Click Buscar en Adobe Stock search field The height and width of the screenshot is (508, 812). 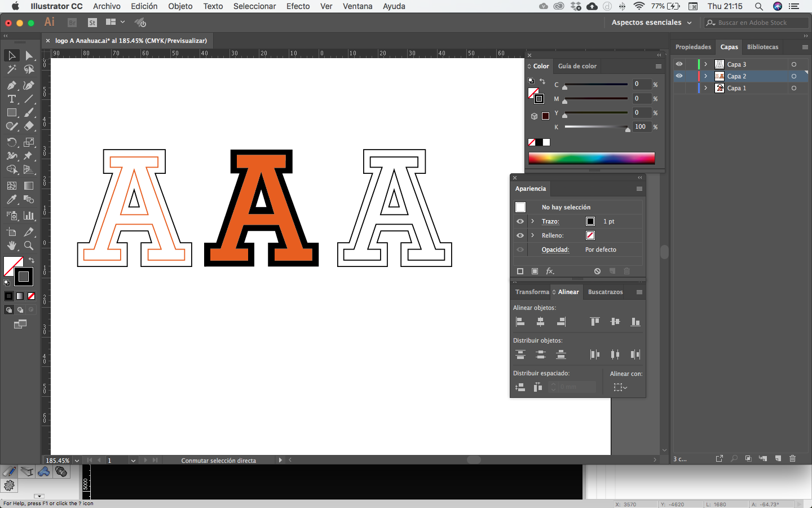tap(756, 23)
